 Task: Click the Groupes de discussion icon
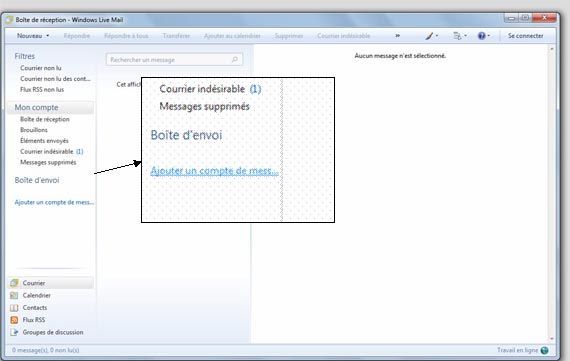pyautogui.click(x=14, y=332)
